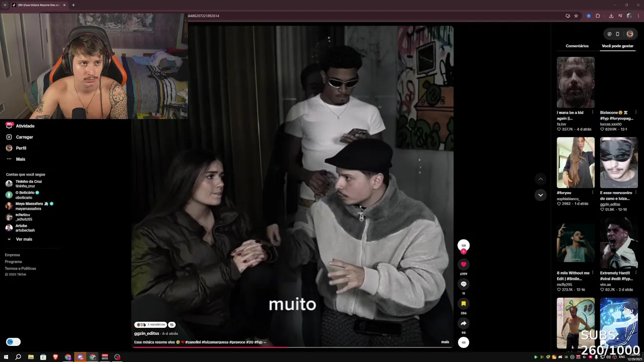Screen dimensions: 644x362
Task: Open Windows taskbar search
Action: [x=18, y=357]
